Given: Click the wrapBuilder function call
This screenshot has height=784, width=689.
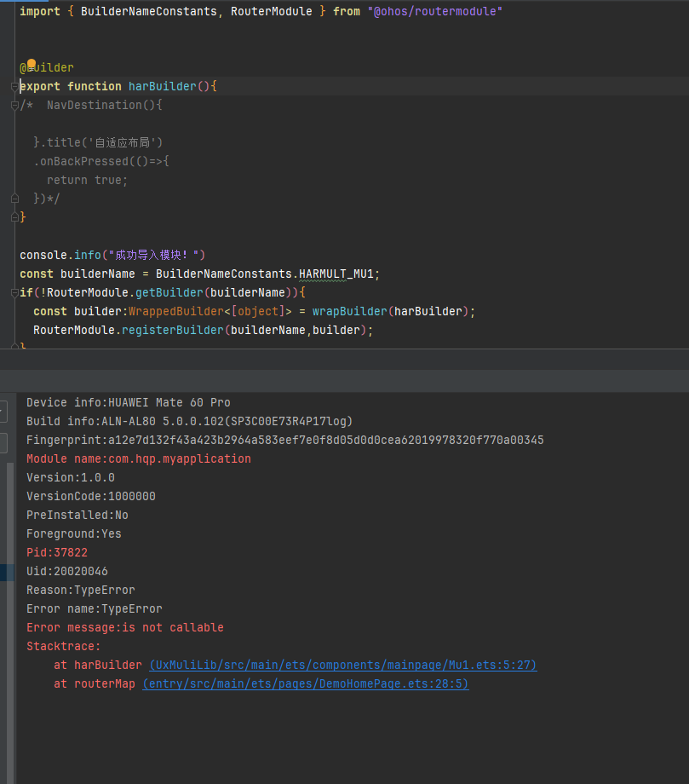Looking at the screenshot, I should (x=349, y=311).
